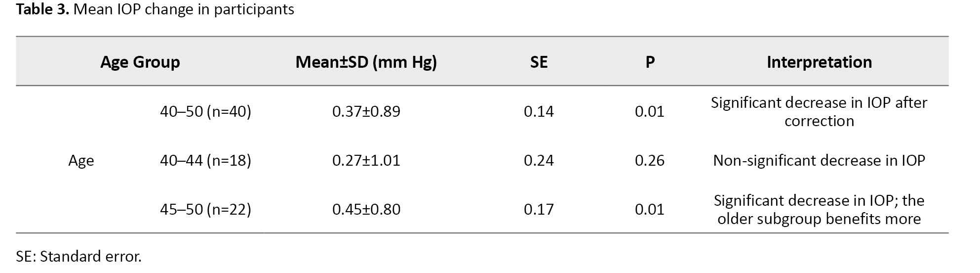The image size is (980, 273).
Task: Click the "Age" row label cell
Action: [81, 161]
